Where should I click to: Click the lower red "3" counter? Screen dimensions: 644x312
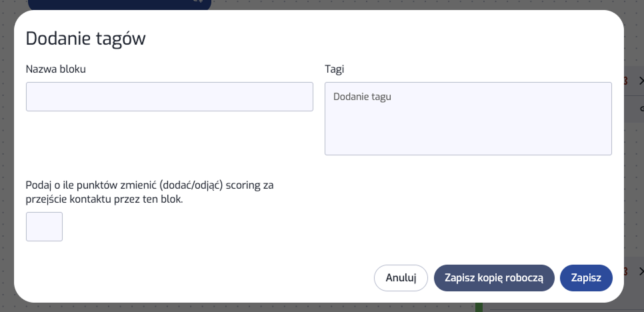pos(625,271)
